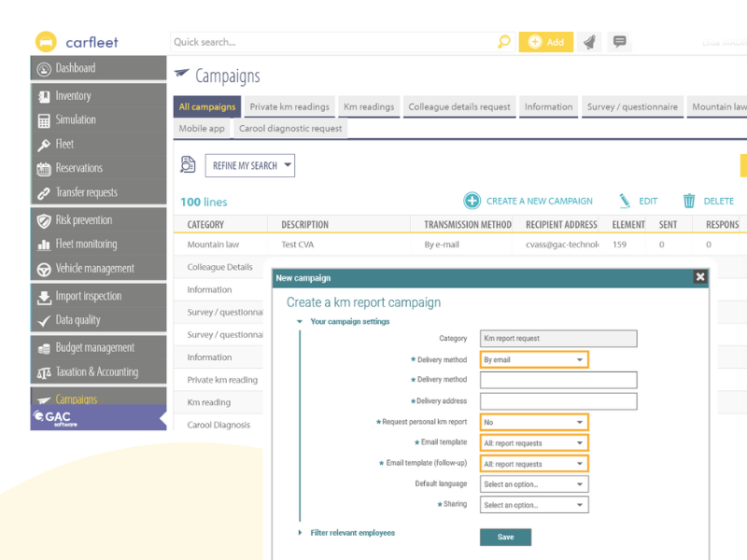Click the search magnifier icon
Viewport: 747px width, 560px height.
[x=504, y=42]
